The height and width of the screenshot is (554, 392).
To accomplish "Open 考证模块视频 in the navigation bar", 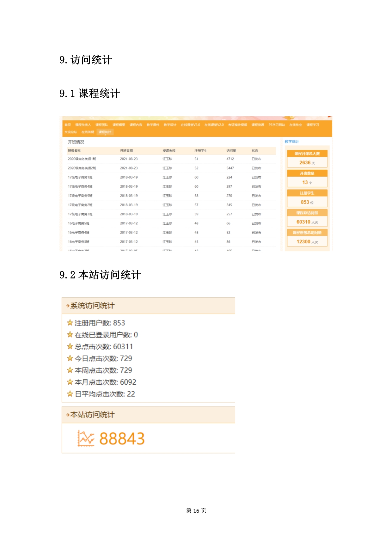I will [x=238, y=125].
